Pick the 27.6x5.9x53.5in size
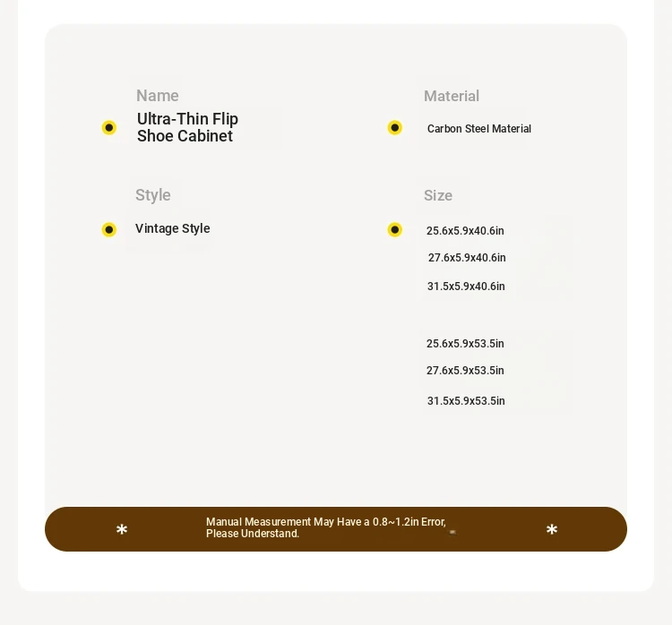Viewport: 672px width, 625px height. click(465, 371)
